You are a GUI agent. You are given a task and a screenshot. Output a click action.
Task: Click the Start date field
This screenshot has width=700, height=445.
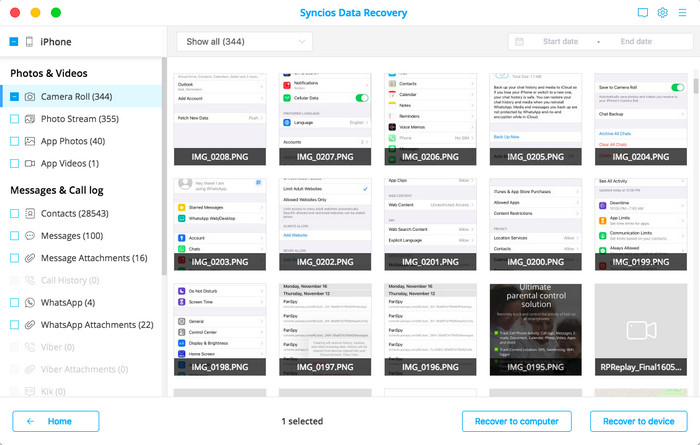[560, 42]
